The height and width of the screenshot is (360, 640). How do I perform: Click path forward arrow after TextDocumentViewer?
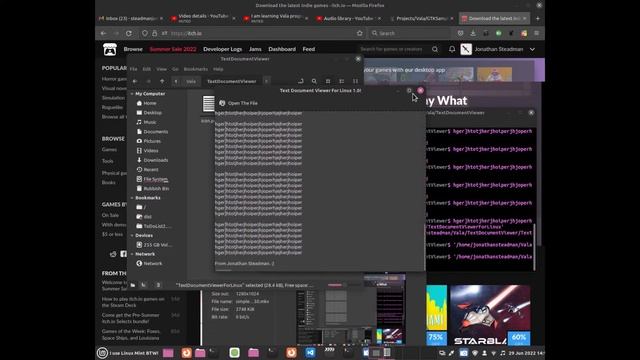(x=267, y=81)
